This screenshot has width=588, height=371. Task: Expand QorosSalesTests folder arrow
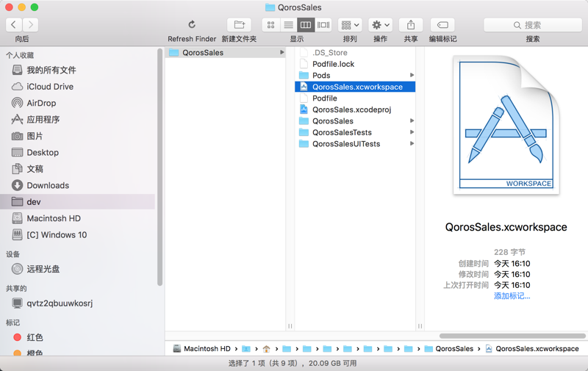point(412,132)
